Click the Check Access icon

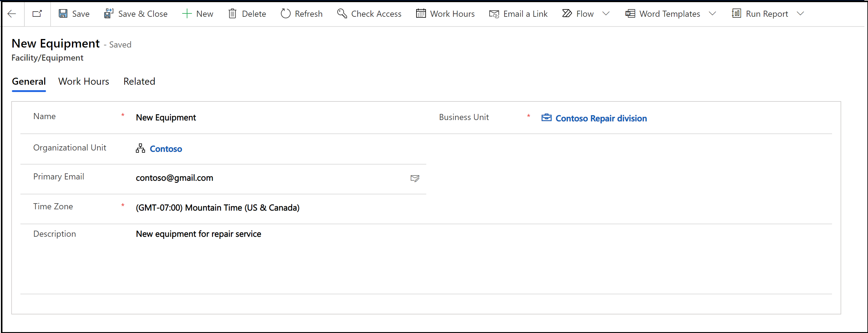click(x=342, y=13)
